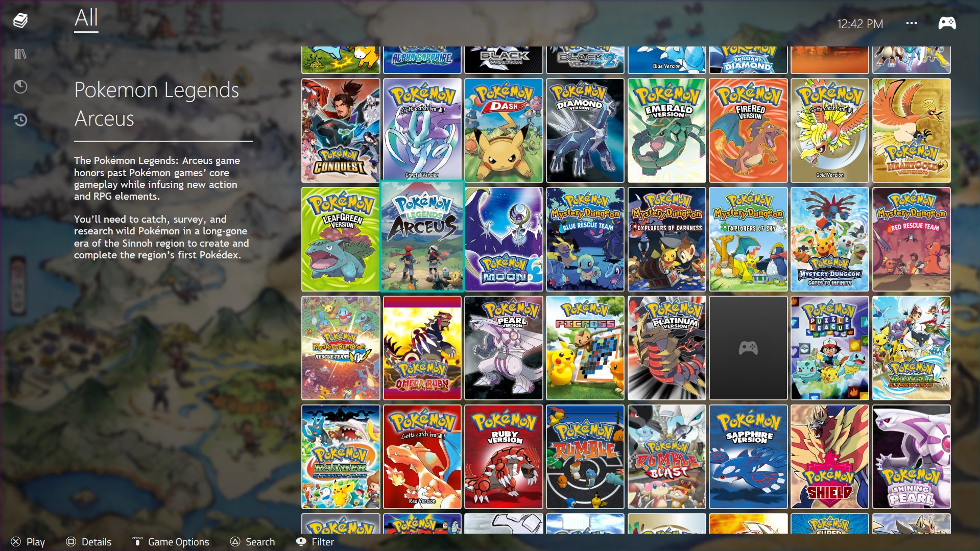980x551 pixels.
Task: Select Mystery Dungeon Rescue Team DX cover
Action: (x=341, y=348)
